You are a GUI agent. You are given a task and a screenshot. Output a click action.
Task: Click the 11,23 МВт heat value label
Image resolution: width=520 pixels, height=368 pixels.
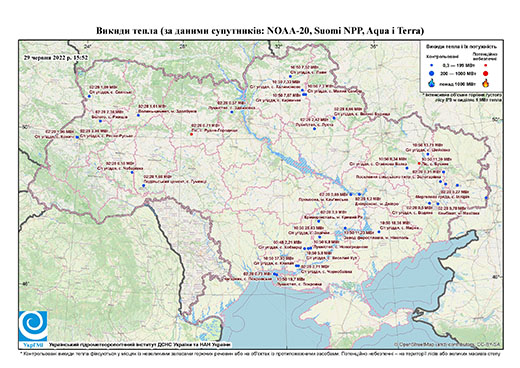pos(359,232)
